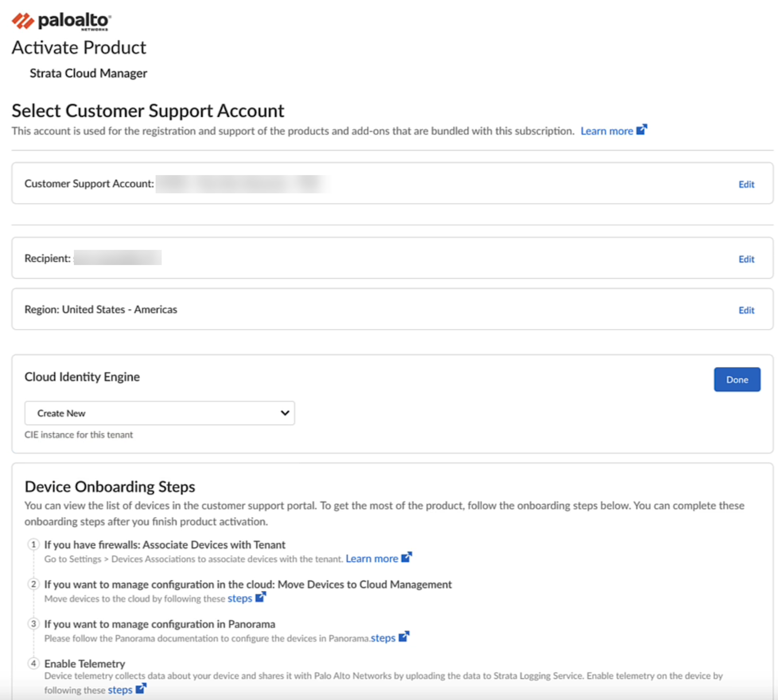Click step 1 circle number icon
The image size is (778, 700).
[x=34, y=544]
